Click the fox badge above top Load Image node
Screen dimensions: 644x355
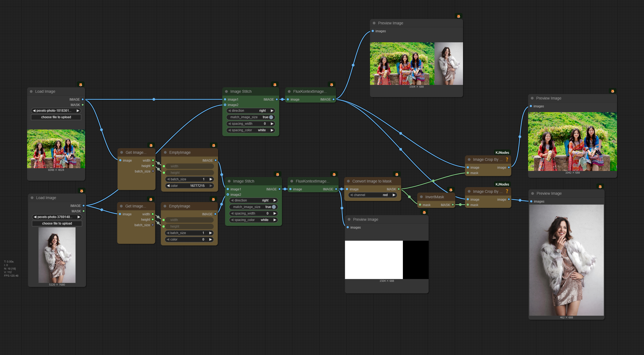[x=80, y=85]
